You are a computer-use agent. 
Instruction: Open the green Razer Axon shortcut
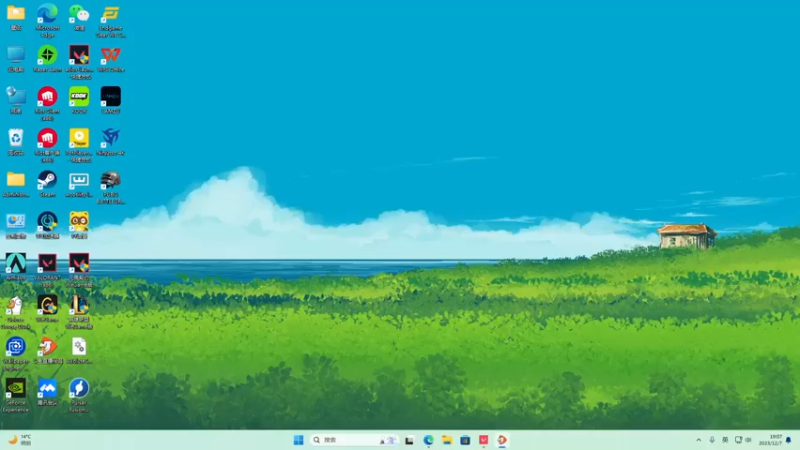47,59
